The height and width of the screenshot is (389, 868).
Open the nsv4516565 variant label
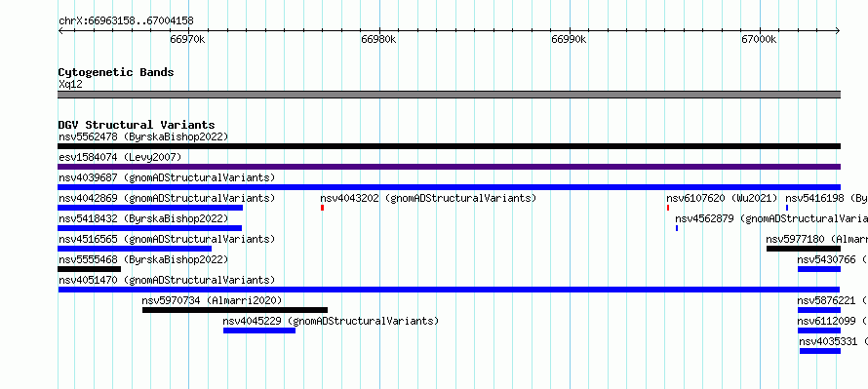coord(167,239)
